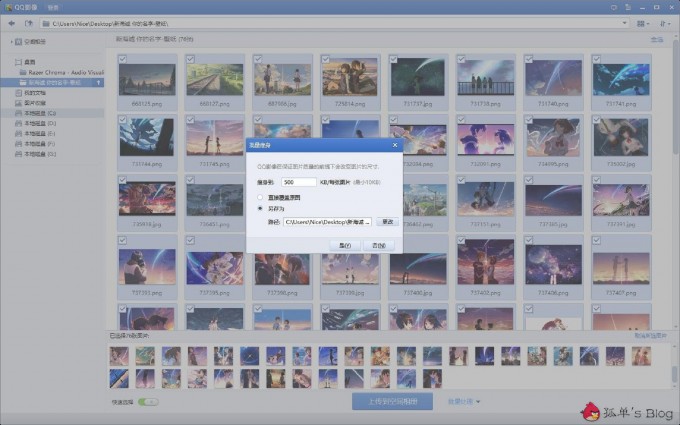This screenshot has width=680, height=425.
Task: Close the 批量瘦身 dialog with X
Action: point(395,145)
